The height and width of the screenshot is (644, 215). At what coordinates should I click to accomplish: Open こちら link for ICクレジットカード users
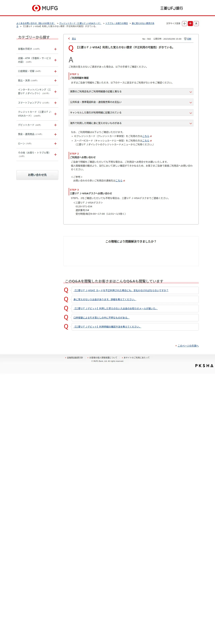click(x=146, y=136)
